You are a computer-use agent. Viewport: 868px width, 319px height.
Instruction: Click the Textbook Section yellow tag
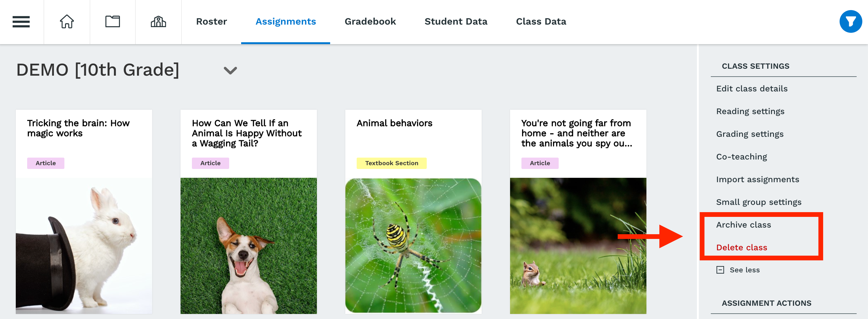(x=391, y=163)
